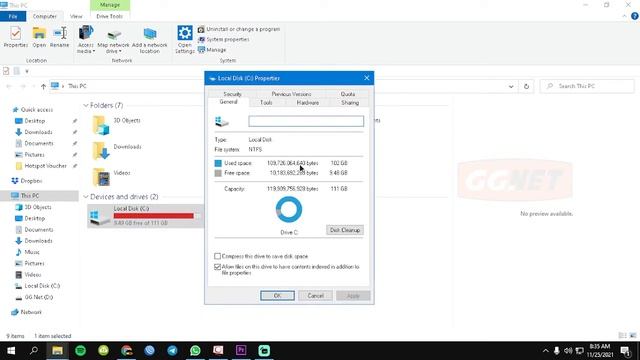Click Cancel in the Properties dialog
This screenshot has width=640, height=360.
click(316, 296)
